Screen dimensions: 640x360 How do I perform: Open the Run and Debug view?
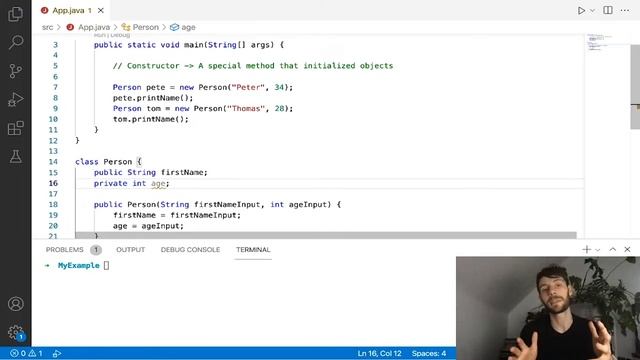16,99
